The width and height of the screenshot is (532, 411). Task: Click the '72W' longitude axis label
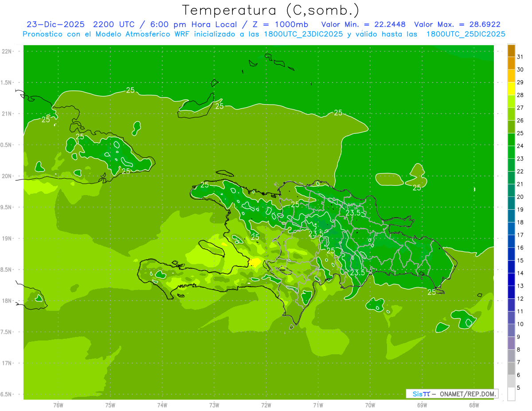tap(266, 405)
